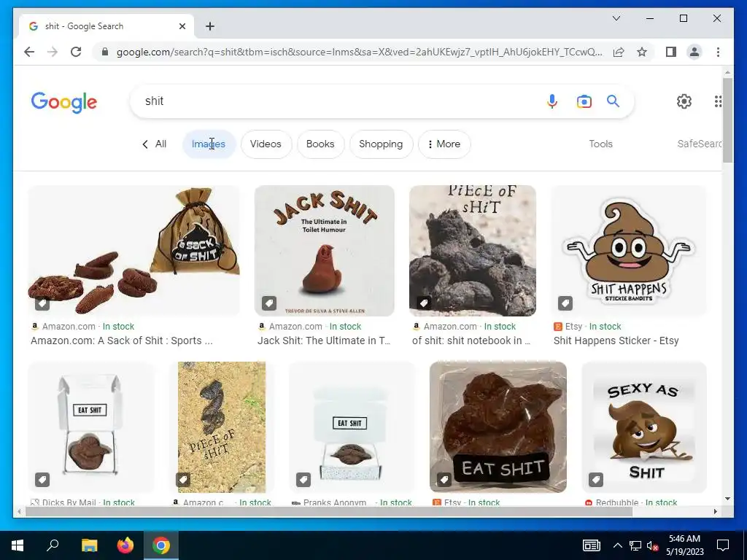Click the address bar URL

[359, 52]
